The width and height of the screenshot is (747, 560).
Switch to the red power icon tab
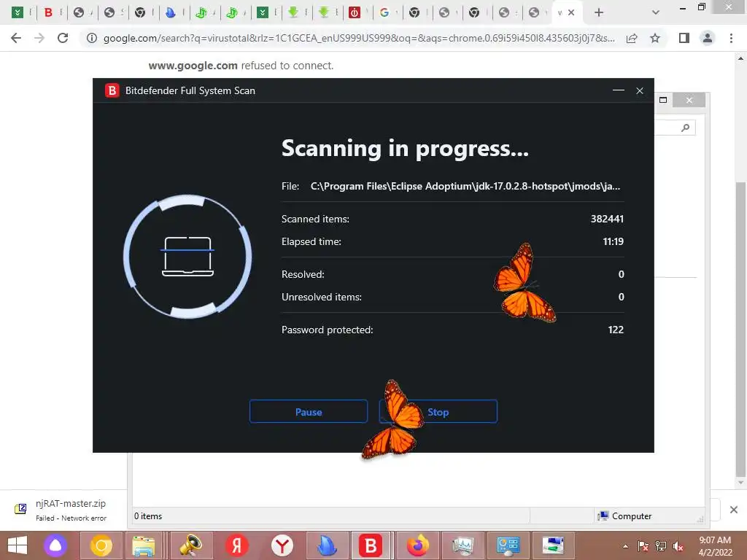tap(354, 12)
